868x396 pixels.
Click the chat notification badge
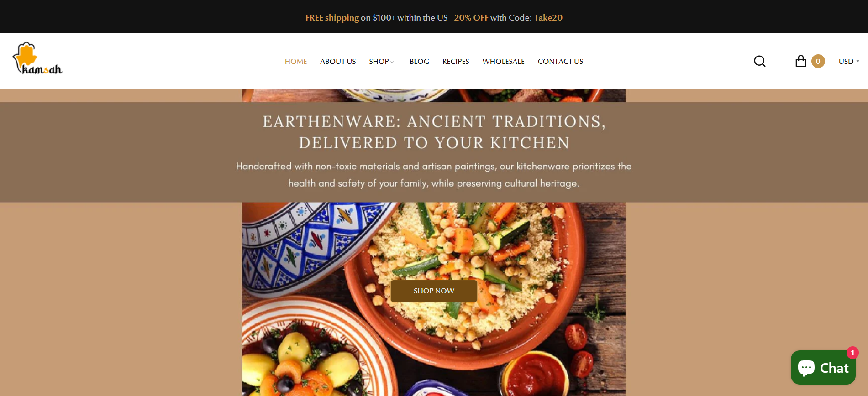(x=852, y=353)
